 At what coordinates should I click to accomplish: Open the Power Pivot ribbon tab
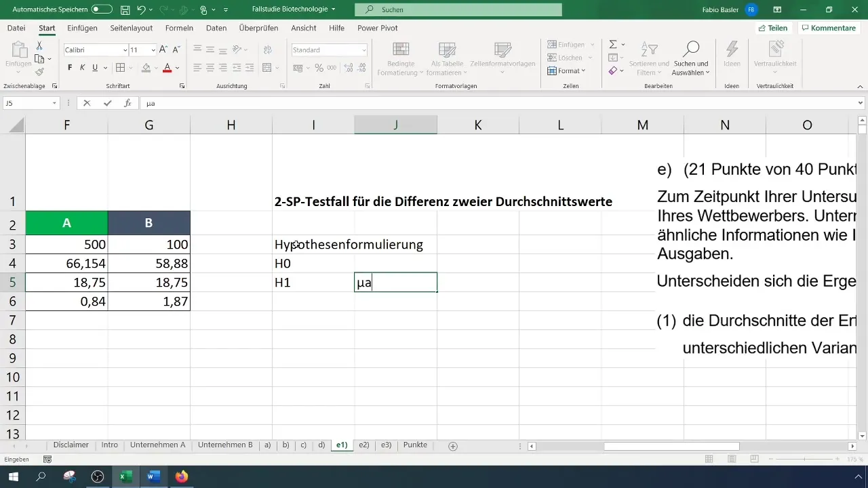378,28
